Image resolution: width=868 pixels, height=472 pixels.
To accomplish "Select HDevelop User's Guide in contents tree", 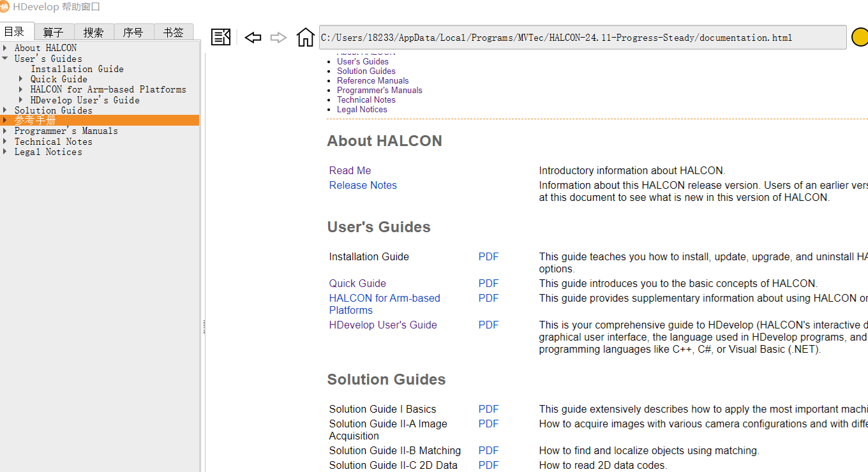I will [85, 100].
